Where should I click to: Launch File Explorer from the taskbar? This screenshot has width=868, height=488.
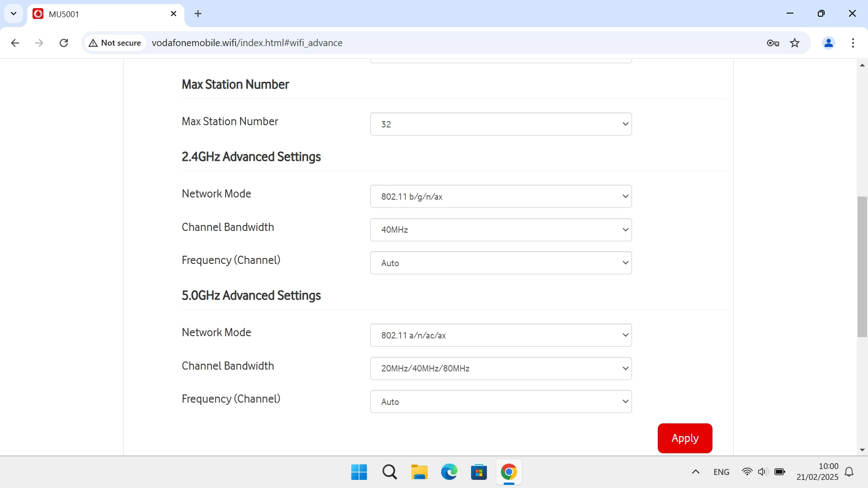[419, 472]
